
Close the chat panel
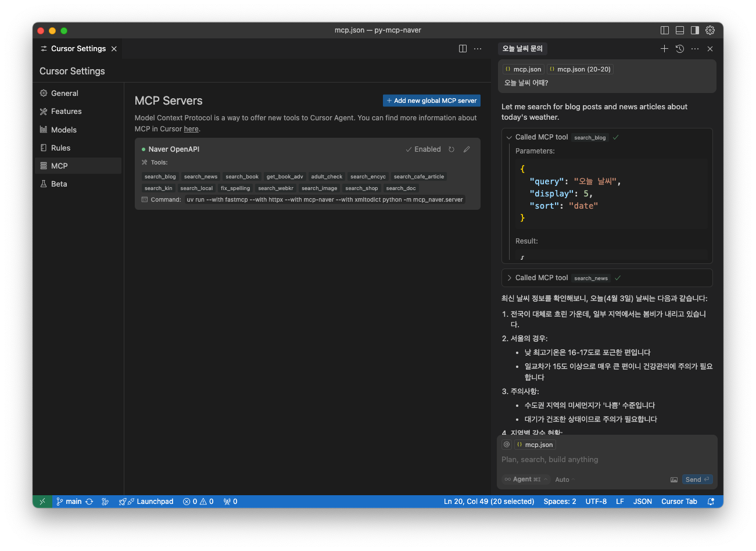click(710, 49)
